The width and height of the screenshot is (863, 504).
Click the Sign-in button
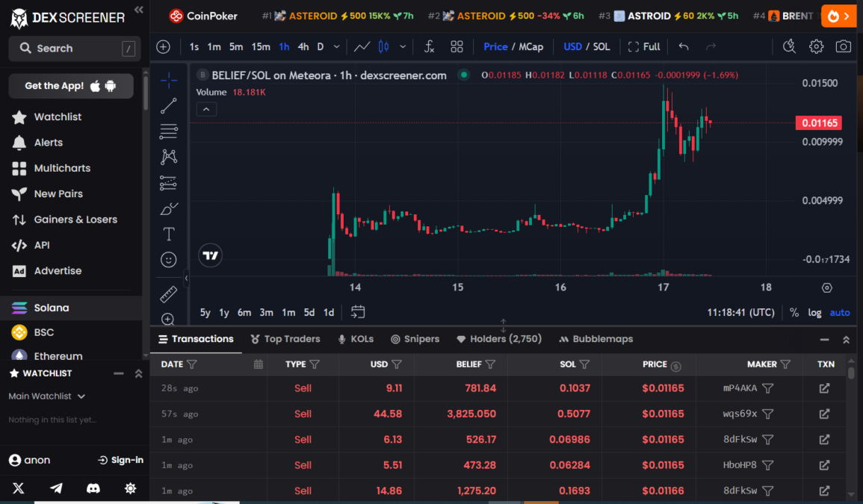point(120,460)
